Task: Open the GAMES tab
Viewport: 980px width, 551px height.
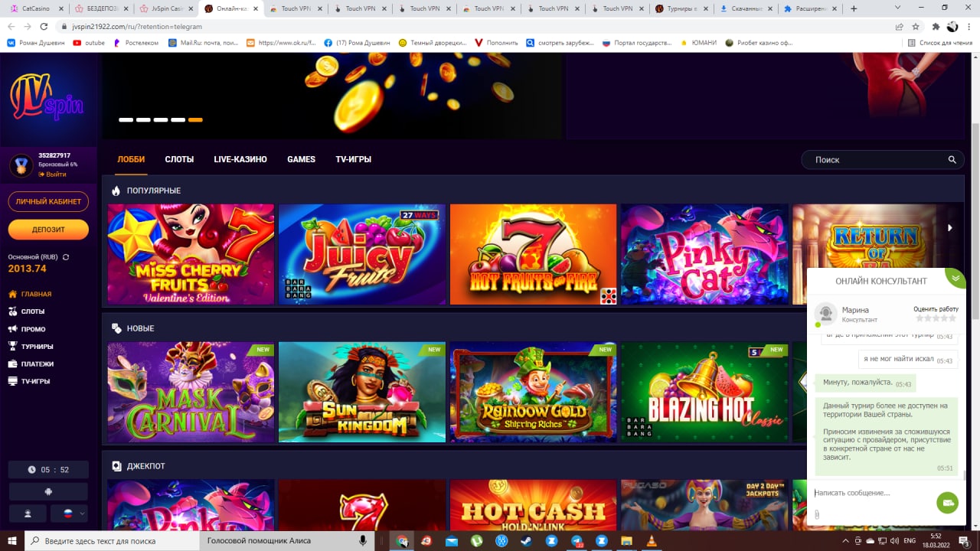Action: [x=301, y=160]
